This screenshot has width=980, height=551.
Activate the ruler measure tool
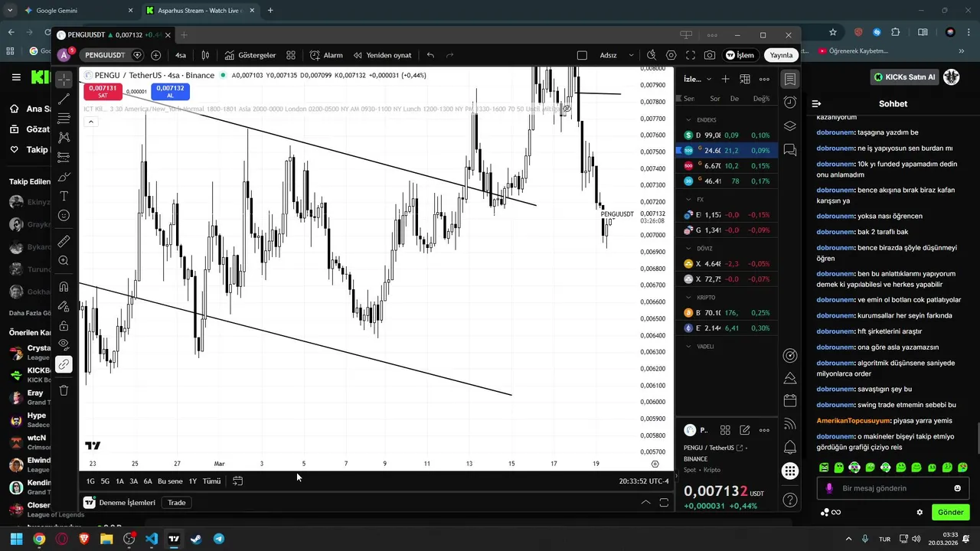[64, 241]
